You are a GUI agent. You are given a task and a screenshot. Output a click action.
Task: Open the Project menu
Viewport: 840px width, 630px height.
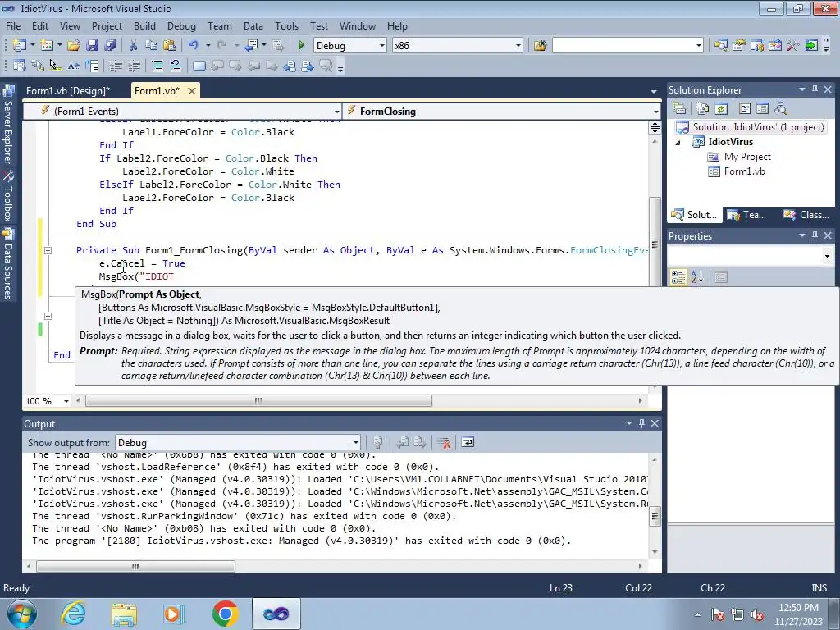[107, 25]
